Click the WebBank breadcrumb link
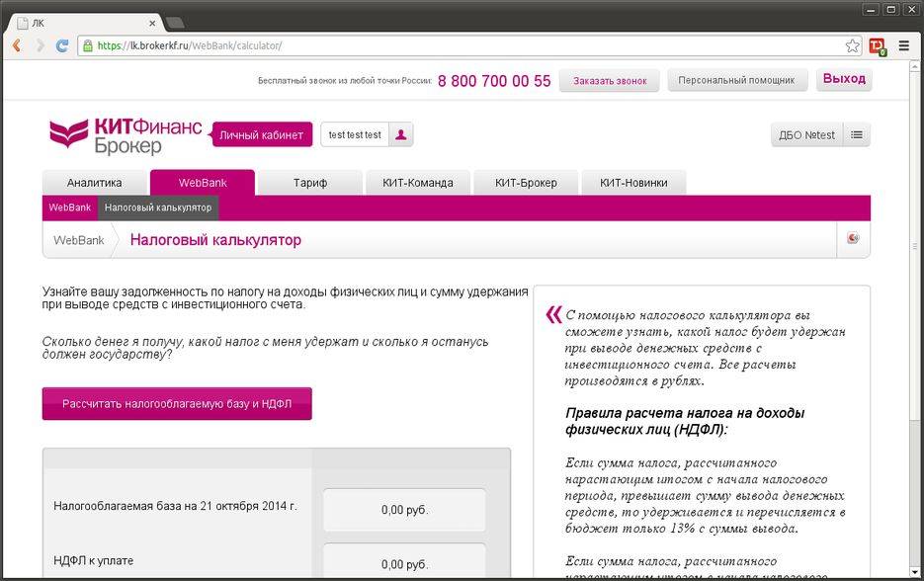Image resolution: width=924 pixels, height=581 pixels. (78, 240)
